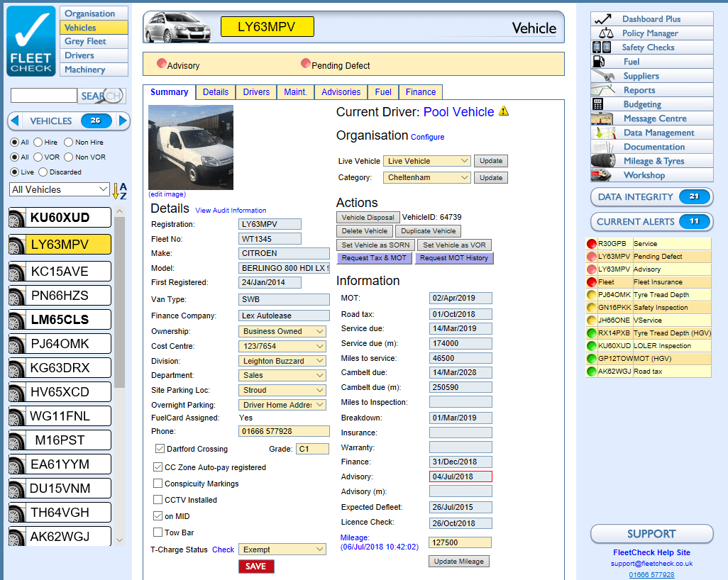
Task: Open the All Vehicles filter dropdown
Action: click(x=59, y=189)
